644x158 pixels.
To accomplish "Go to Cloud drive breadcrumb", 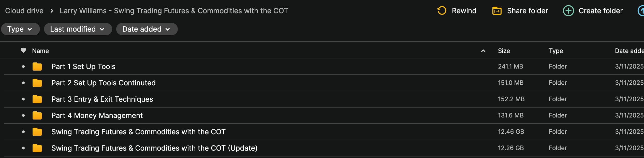I will [x=24, y=11].
